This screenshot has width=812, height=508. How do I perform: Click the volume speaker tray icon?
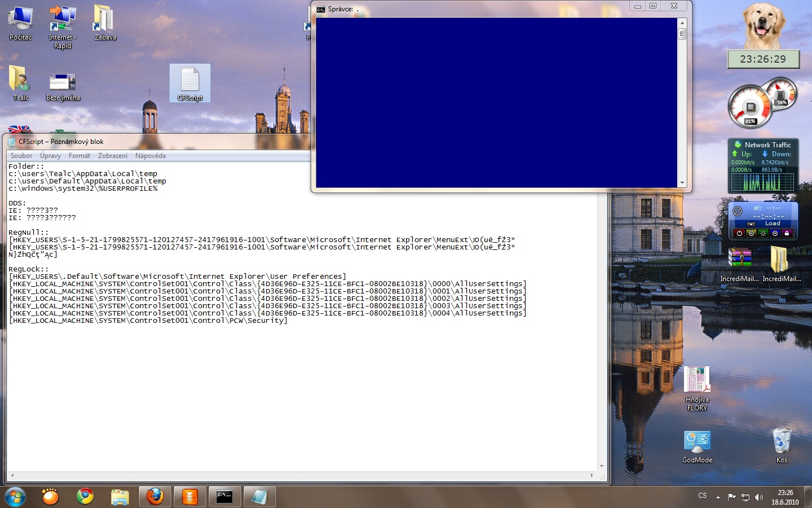759,497
